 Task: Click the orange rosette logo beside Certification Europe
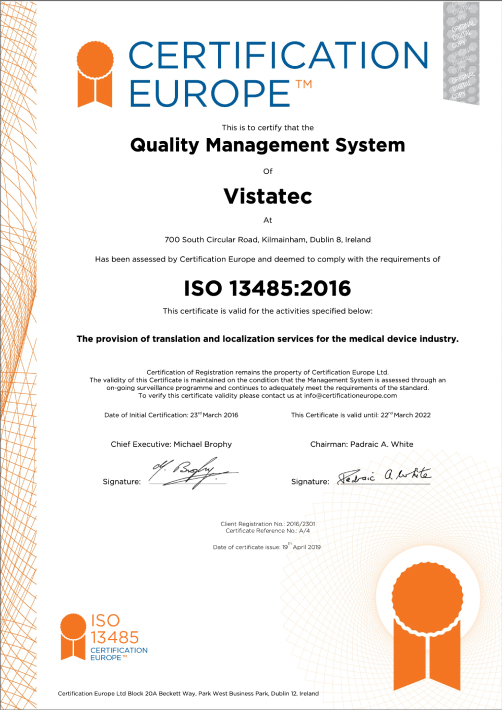(95, 74)
